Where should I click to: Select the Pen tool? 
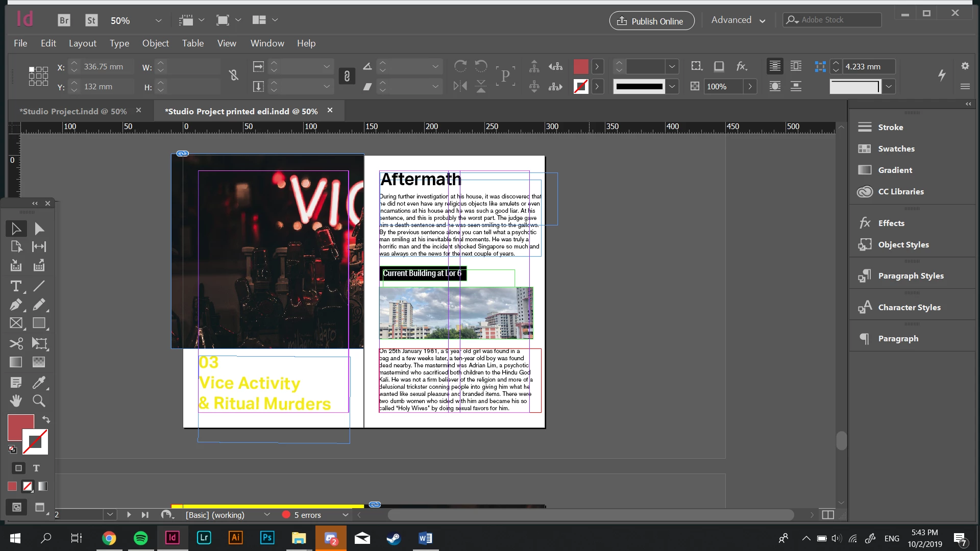pyautogui.click(x=16, y=305)
